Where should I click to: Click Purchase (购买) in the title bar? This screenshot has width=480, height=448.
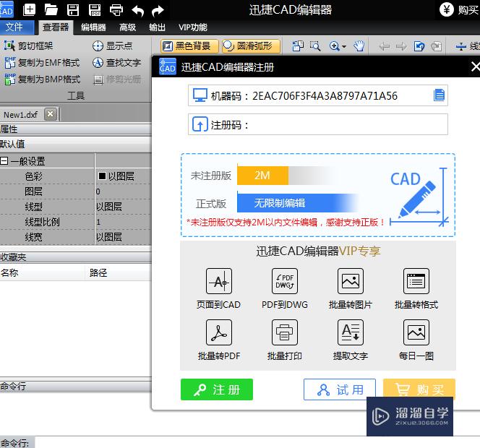(459, 10)
